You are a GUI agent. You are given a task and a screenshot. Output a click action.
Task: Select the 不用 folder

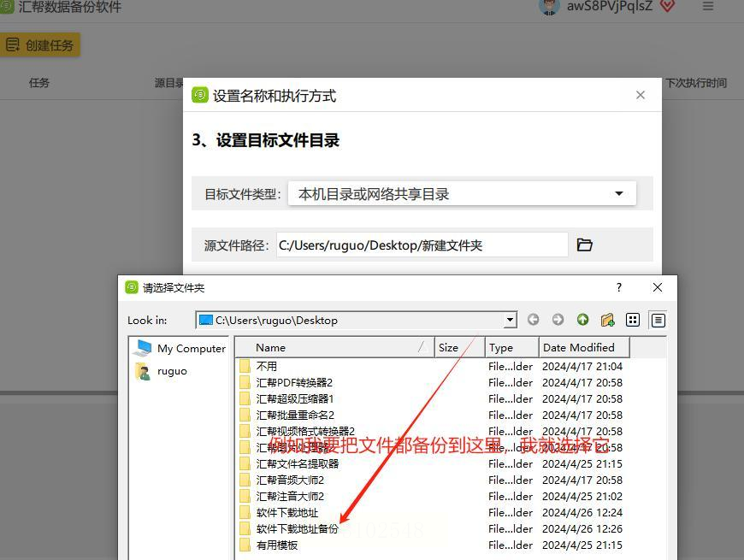(267, 366)
